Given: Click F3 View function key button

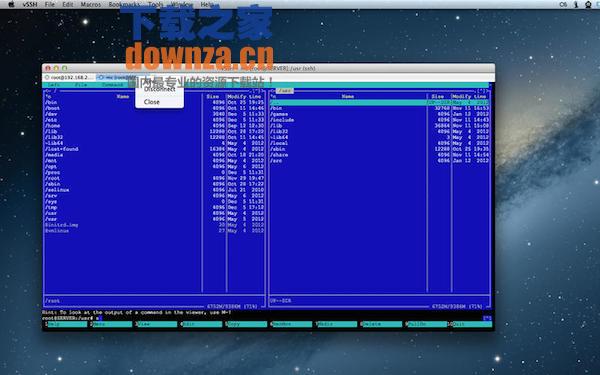Looking at the screenshot, I should coord(156,324).
